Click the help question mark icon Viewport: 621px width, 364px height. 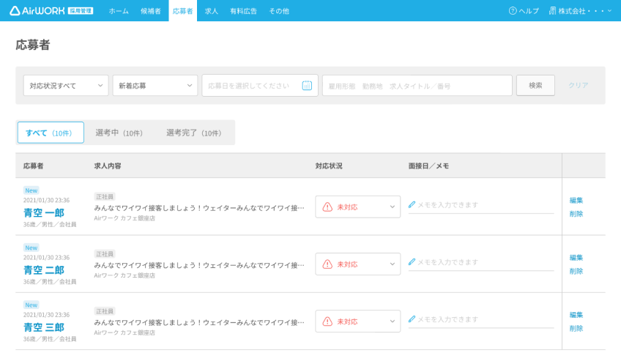(x=513, y=11)
